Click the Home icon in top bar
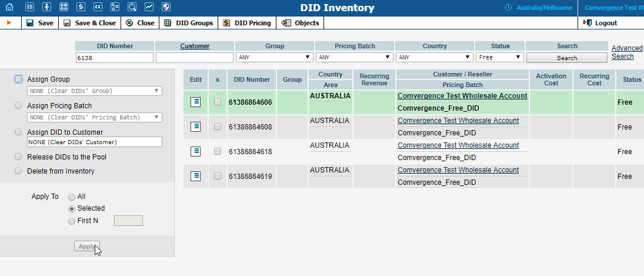 (x=9, y=8)
